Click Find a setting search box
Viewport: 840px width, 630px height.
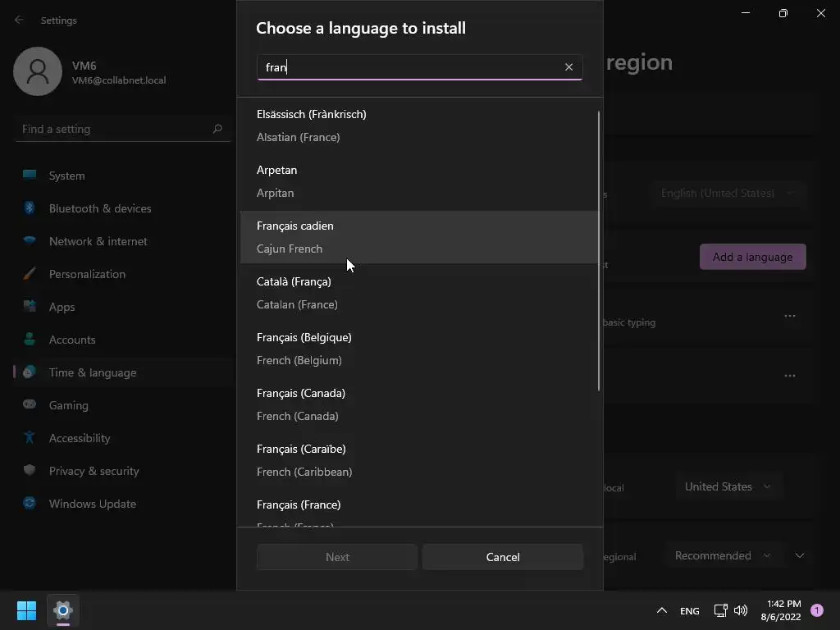123,129
